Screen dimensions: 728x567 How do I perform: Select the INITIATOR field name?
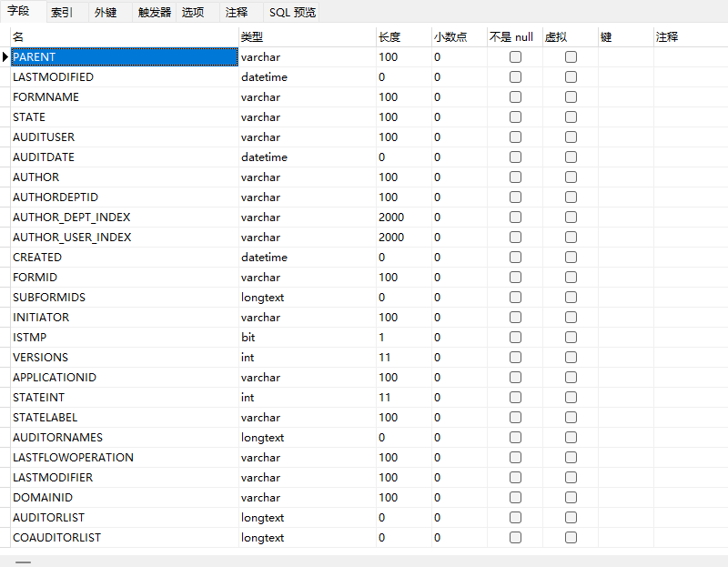(125, 317)
